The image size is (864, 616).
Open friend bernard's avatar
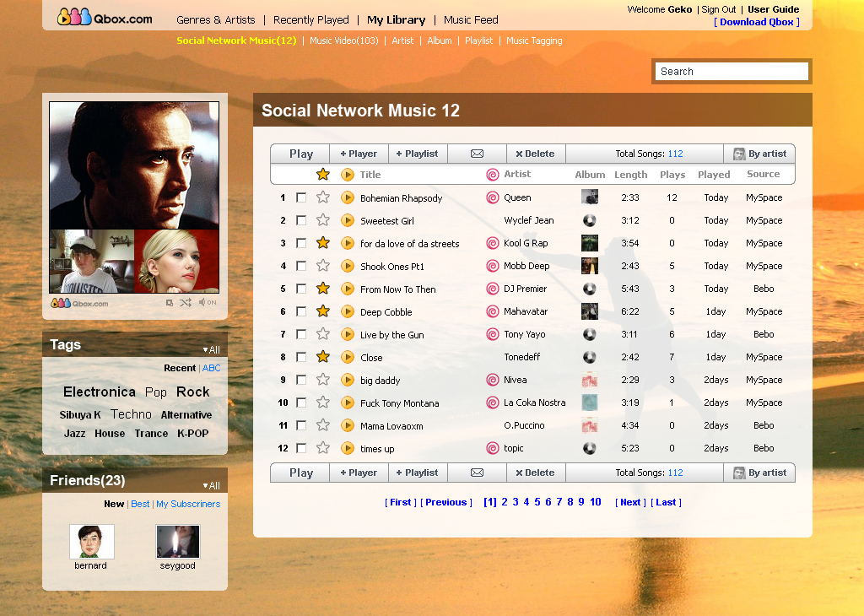(x=91, y=541)
